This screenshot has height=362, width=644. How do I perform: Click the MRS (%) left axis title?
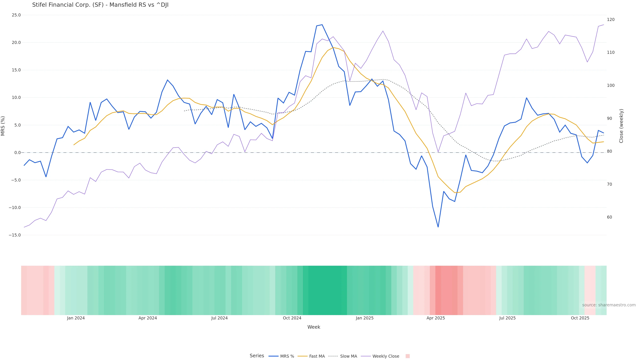click(x=3, y=126)
